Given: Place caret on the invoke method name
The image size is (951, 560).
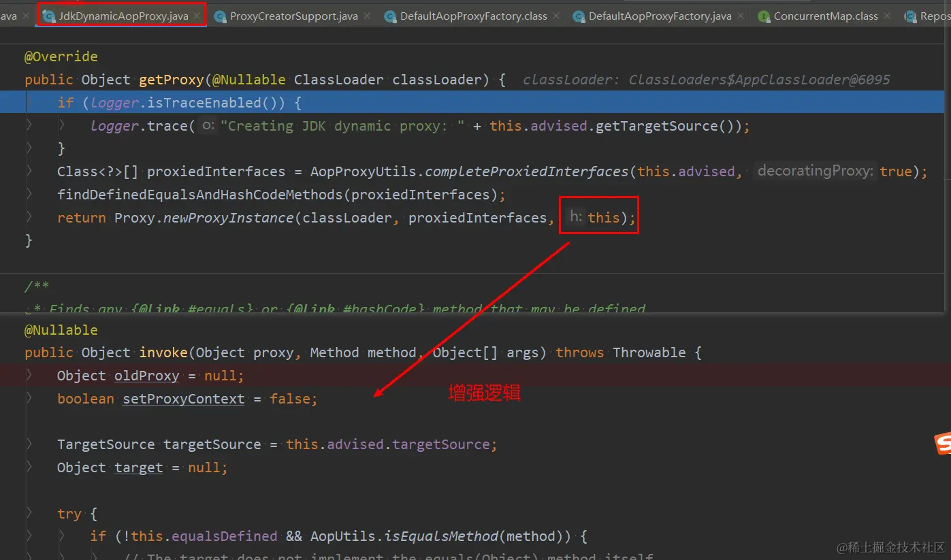Looking at the screenshot, I should pyautogui.click(x=163, y=352).
